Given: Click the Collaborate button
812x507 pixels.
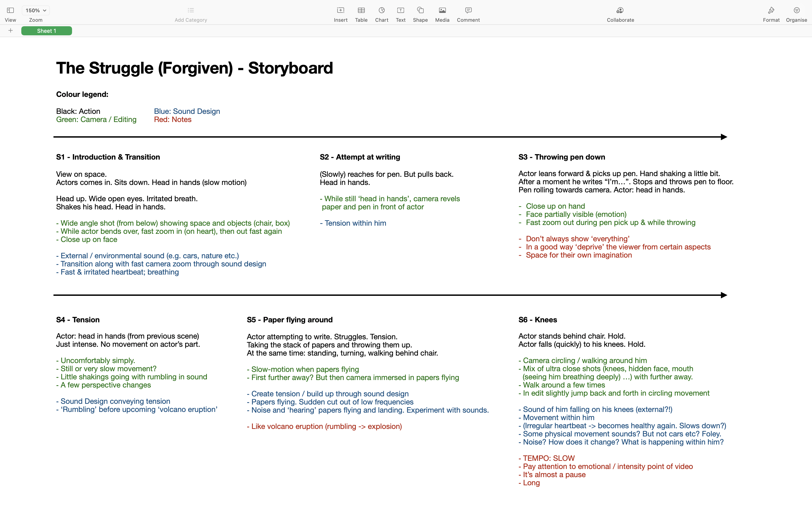Looking at the screenshot, I should click(x=620, y=10).
